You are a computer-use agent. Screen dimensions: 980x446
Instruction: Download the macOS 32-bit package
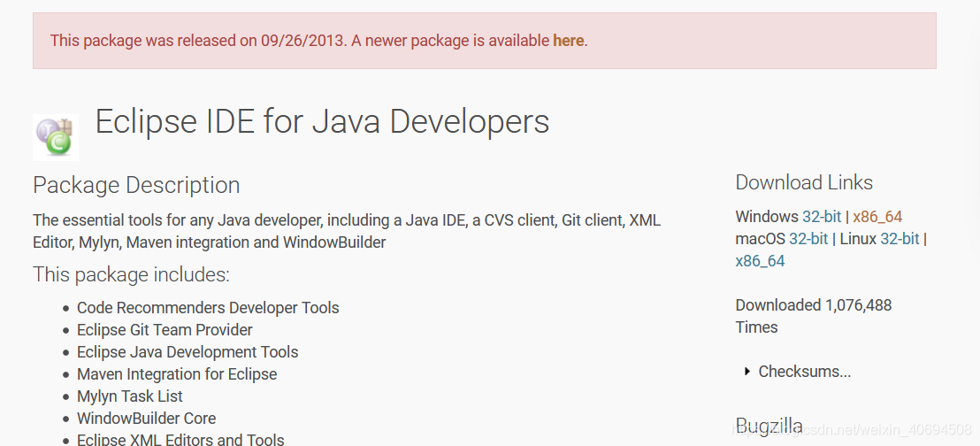(x=808, y=238)
